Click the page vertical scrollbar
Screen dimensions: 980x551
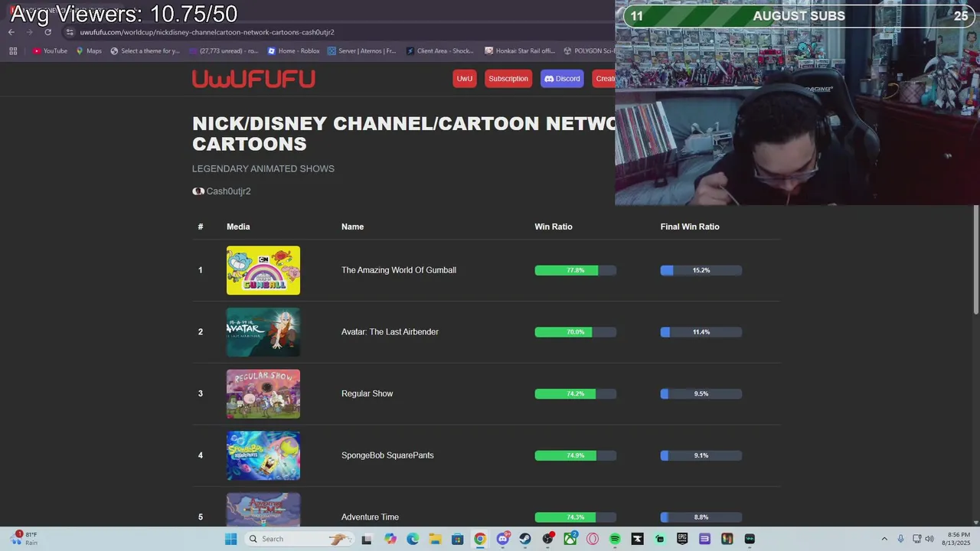pyautogui.click(x=975, y=260)
